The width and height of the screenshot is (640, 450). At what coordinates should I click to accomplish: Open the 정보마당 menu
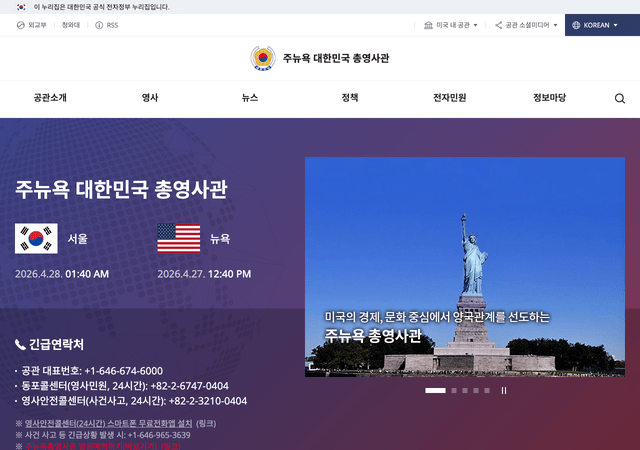click(x=549, y=98)
